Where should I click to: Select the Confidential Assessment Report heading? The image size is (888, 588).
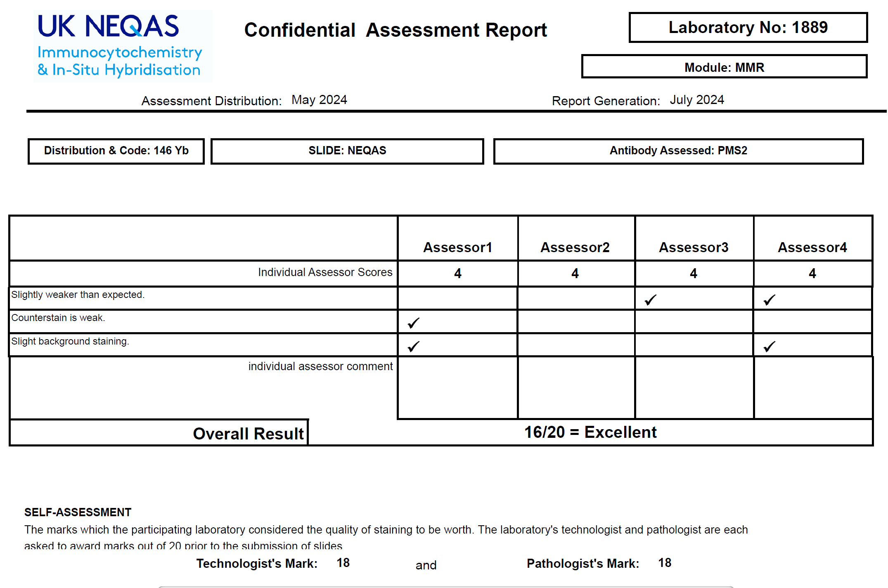[395, 30]
